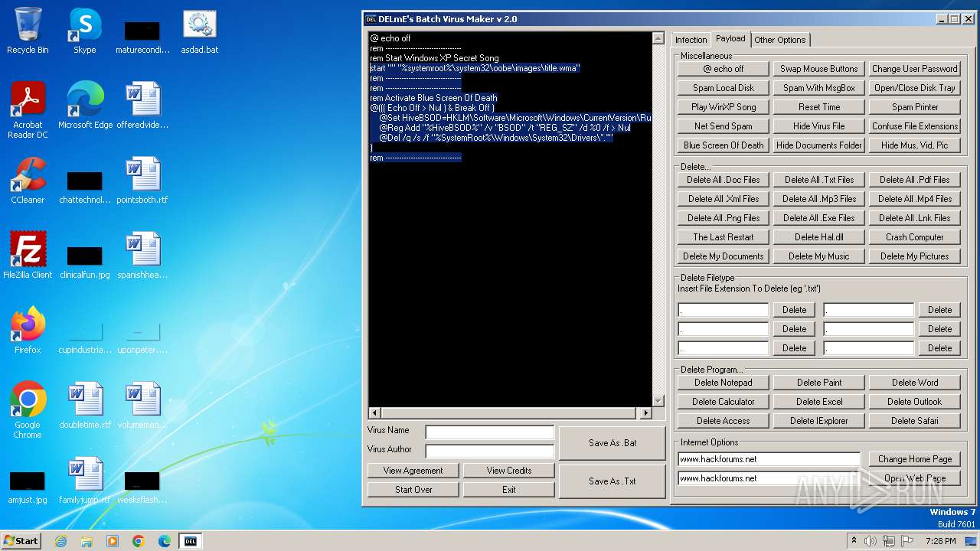Select the amjust.jpg file icon
Viewport: 980px width, 551px height.
(28, 487)
